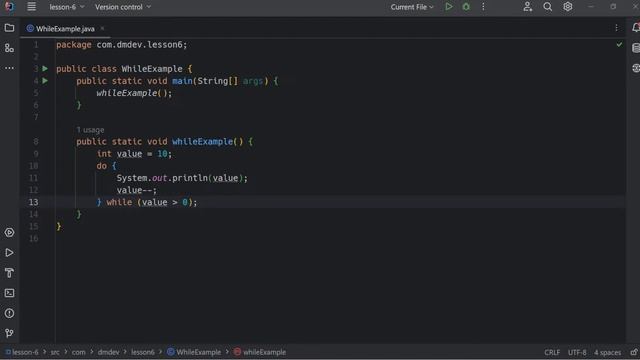Click the 'while (value > 0);' condition
The width and height of the screenshot is (640, 360).
152,202
